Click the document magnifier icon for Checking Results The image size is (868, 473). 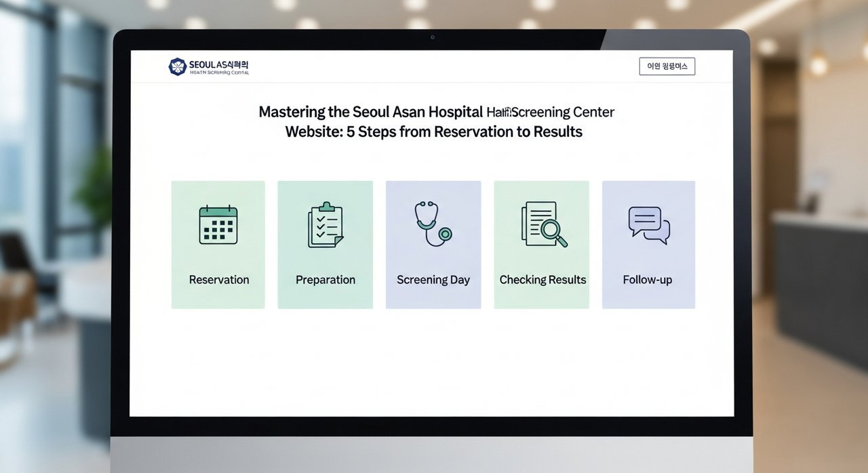(543, 224)
